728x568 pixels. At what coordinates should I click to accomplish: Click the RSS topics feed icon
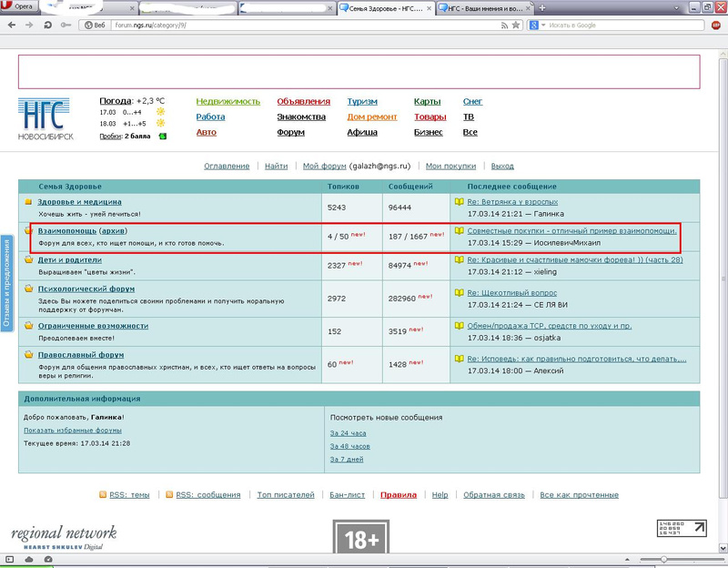pyautogui.click(x=102, y=494)
